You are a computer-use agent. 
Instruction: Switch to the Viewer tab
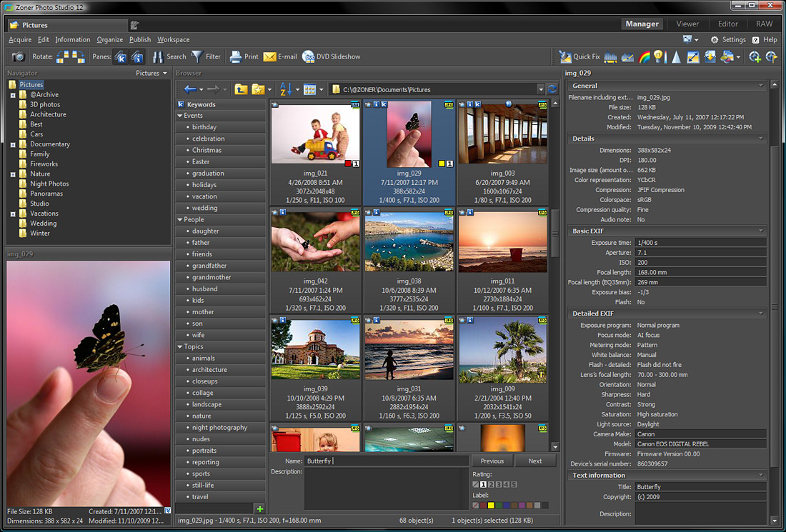[x=687, y=24]
